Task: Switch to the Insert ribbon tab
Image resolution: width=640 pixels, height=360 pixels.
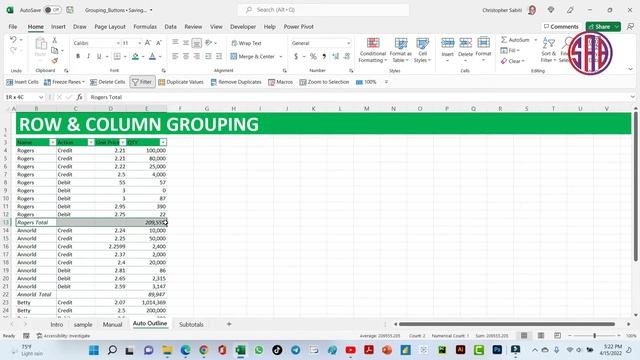Action: point(58,27)
